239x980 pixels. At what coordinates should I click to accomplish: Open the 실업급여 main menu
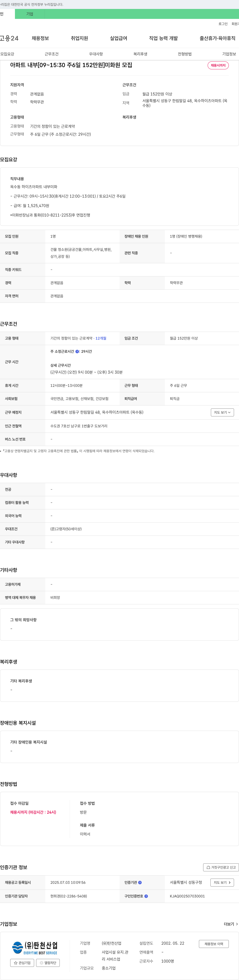(119, 39)
